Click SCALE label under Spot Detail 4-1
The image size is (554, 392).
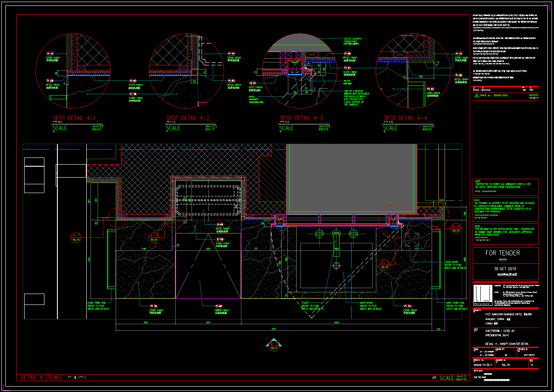click(60, 128)
